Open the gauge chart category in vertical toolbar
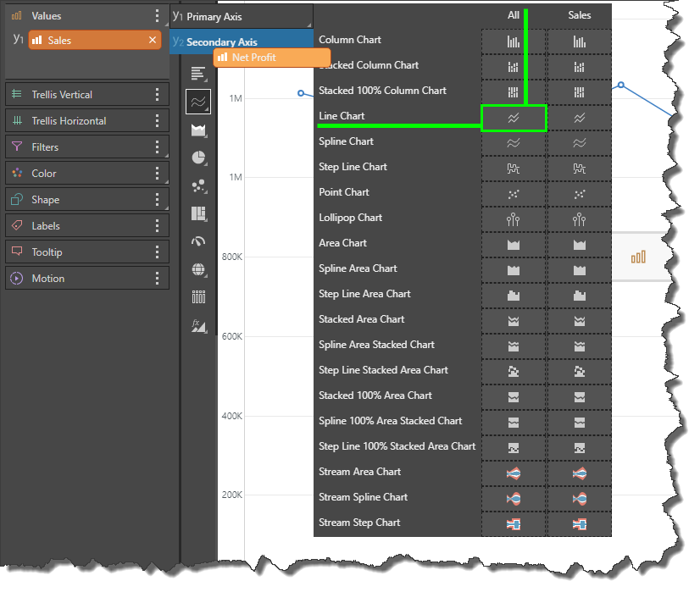 click(198, 241)
